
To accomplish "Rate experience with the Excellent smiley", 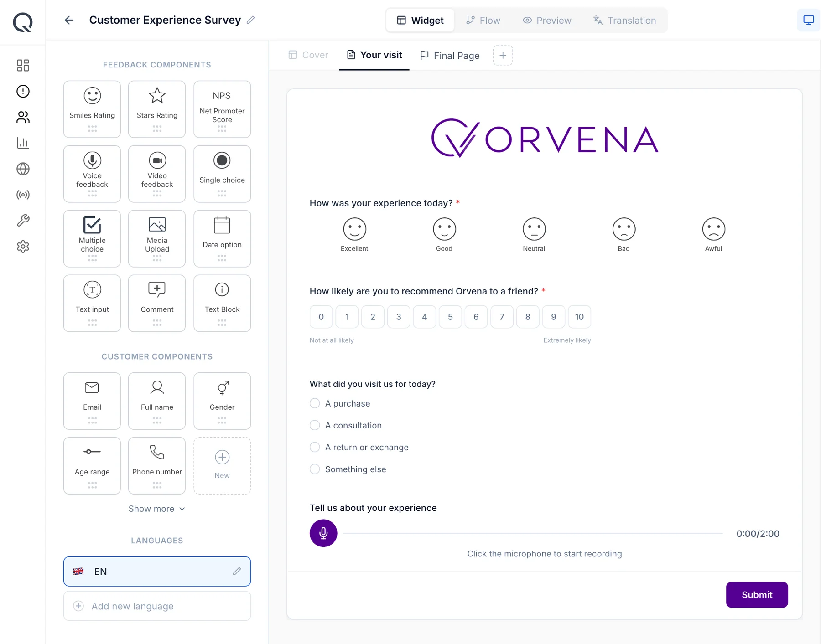I will click(x=354, y=229).
